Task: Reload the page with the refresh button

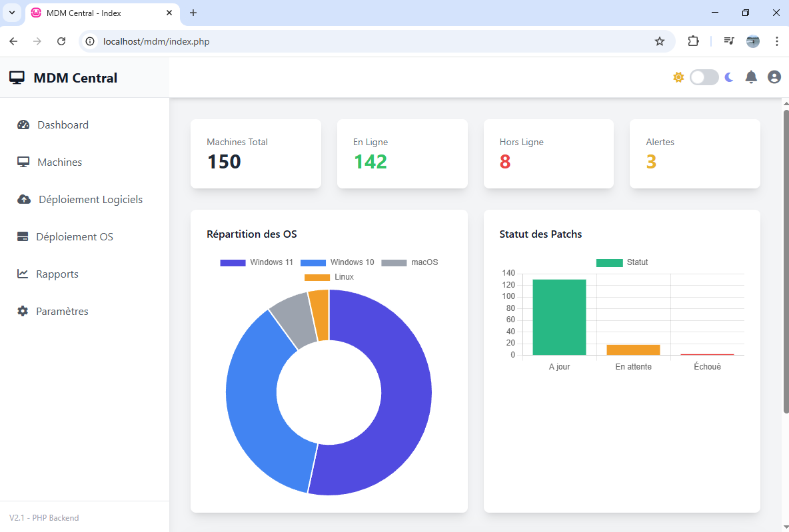Action: click(61, 41)
